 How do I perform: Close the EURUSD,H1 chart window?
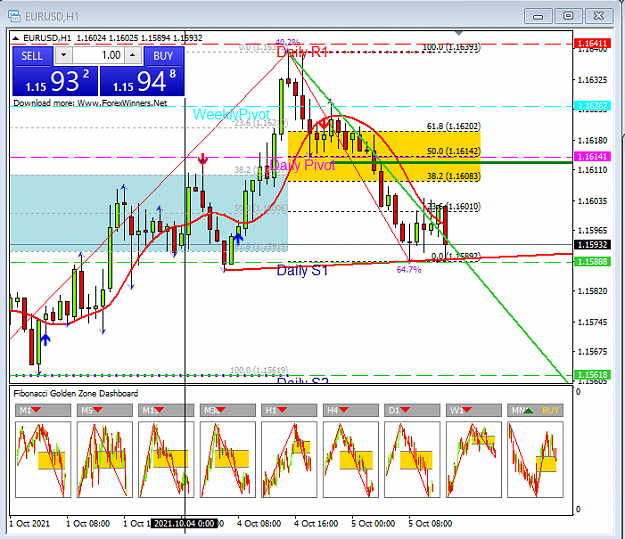click(598, 16)
